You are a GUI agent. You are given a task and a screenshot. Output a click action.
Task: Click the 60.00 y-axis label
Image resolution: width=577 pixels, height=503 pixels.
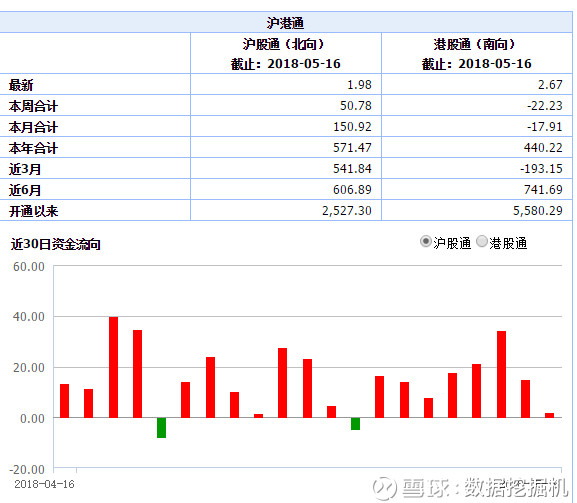pos(29,266)
